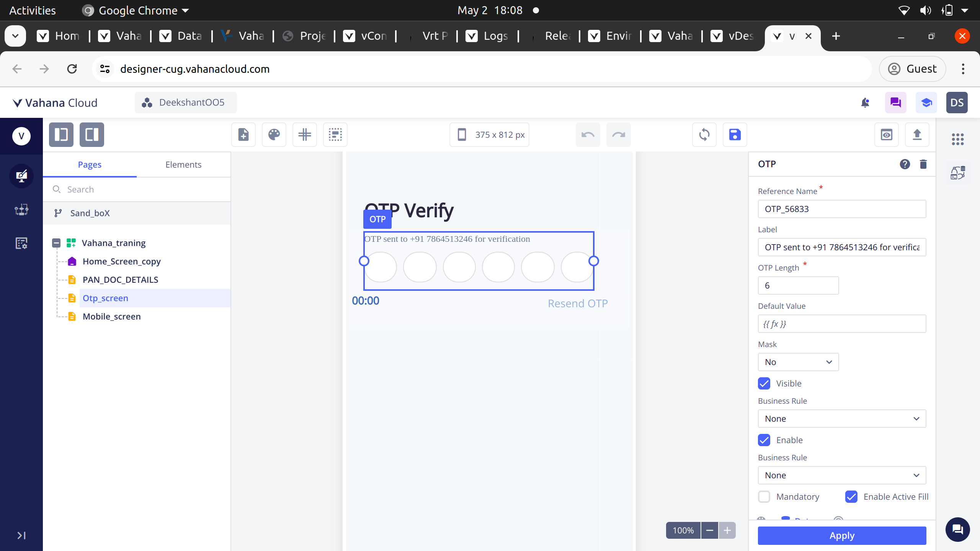Click the sync refresh icon
This screenshot has width=980, height=551.
[704, 135]
